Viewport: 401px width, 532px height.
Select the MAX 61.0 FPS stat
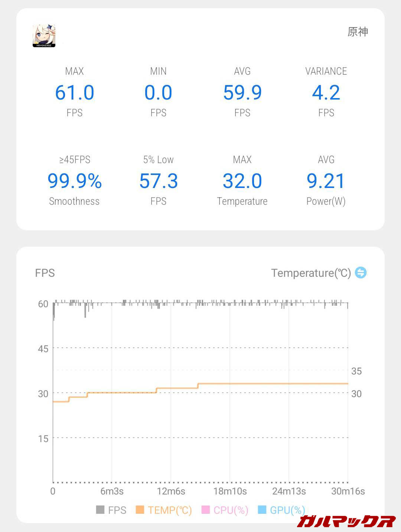click(x=75, y=93)
